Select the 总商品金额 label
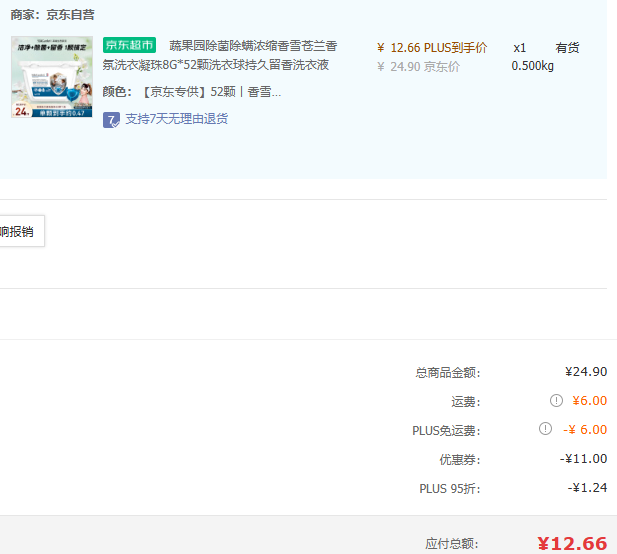Viewport: 617px width, 554px height. tap(448, 373)
